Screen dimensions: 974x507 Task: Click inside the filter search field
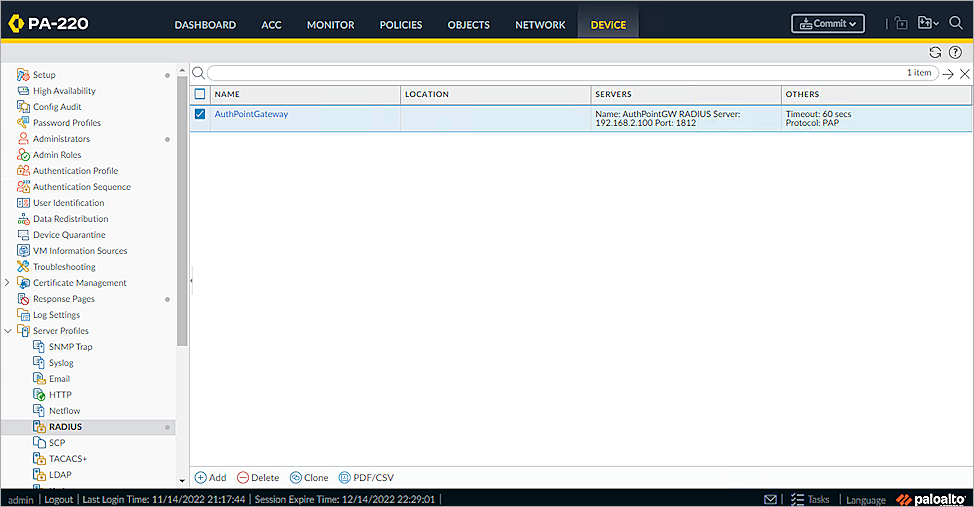pyautogui.click(x=573, y=73)
